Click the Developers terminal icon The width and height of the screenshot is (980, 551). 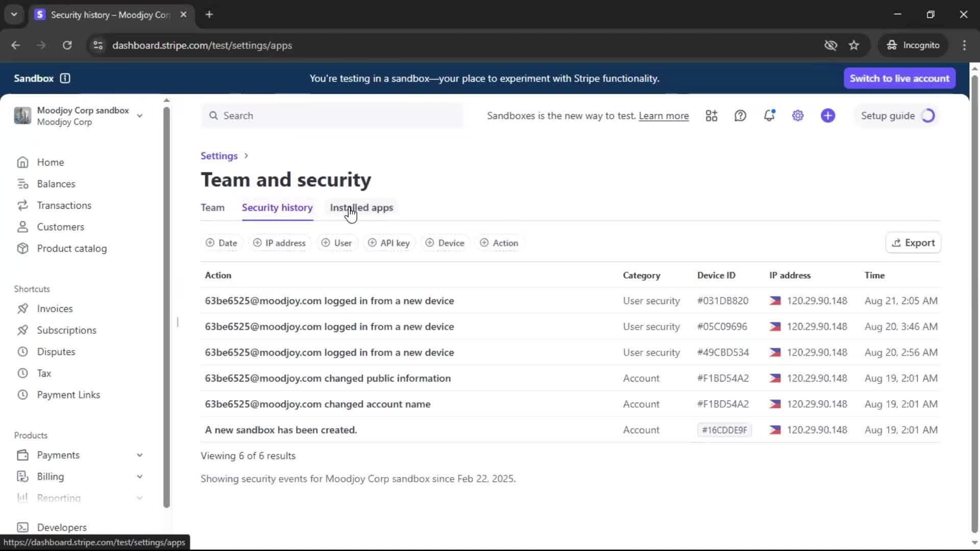pyautogui.click(x=22, y=527)
